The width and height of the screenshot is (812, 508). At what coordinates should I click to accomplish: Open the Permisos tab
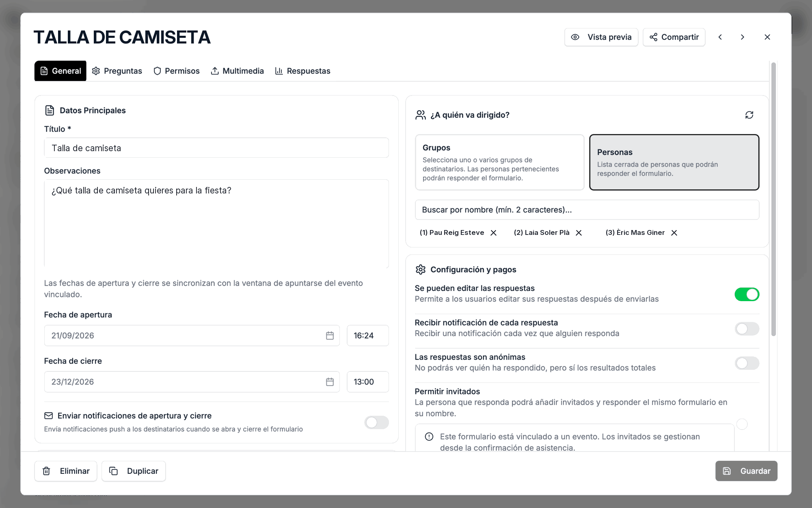click(x=177, y=71)
